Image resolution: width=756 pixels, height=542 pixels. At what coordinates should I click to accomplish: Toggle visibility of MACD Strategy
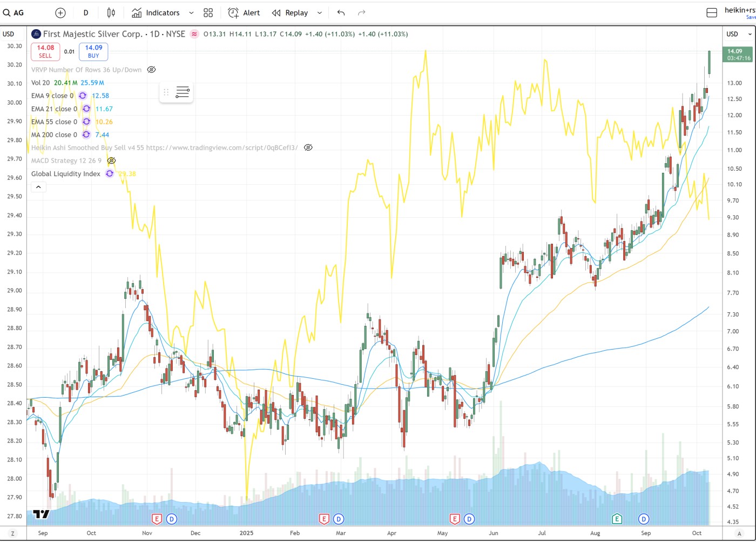point(111,160)
